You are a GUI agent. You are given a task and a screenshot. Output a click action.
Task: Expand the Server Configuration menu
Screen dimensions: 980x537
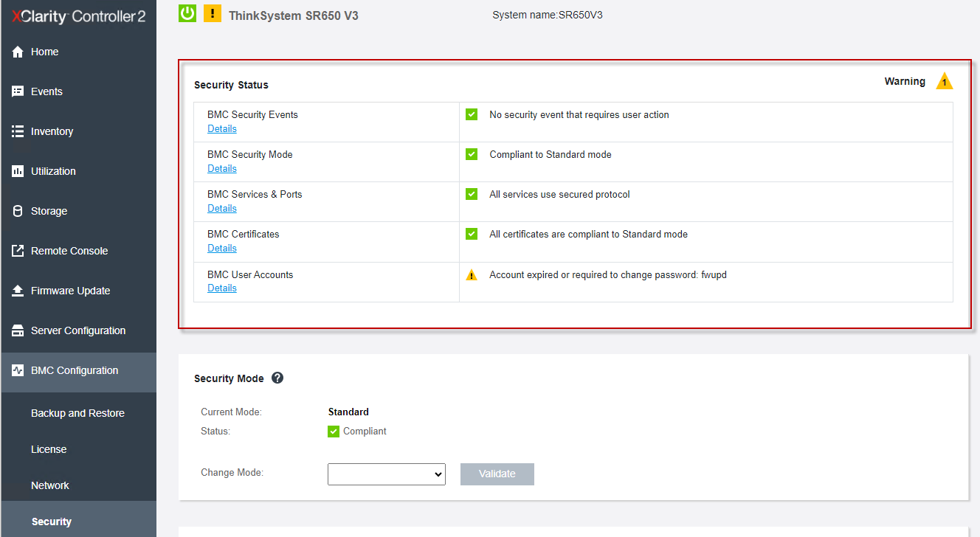coord(78,331)
